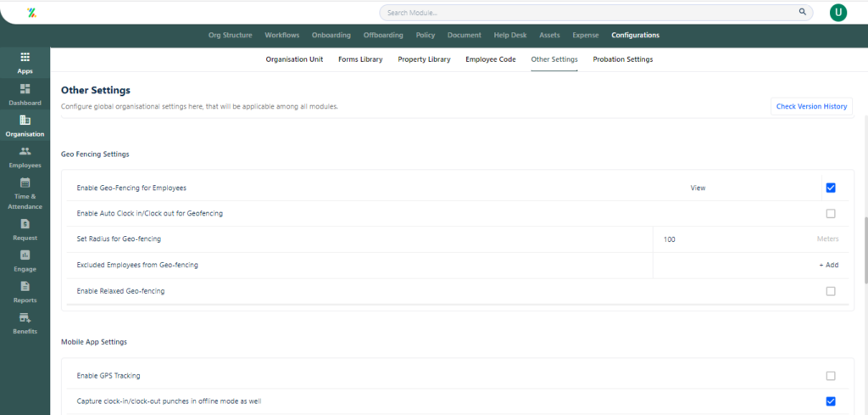Open the Policy menu
This screenshot has height=415, width=868.
pyautogui.click(x=426, y=35)
